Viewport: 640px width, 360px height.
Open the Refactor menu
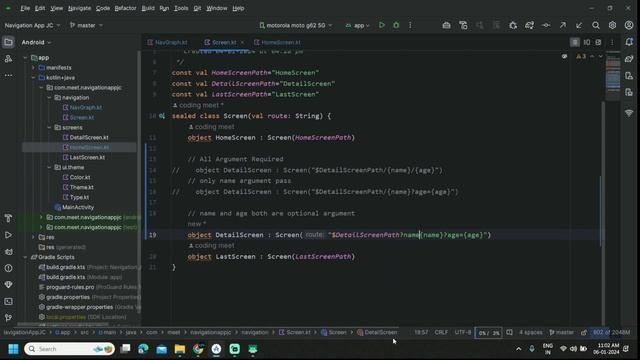click(x=125, y=8)
